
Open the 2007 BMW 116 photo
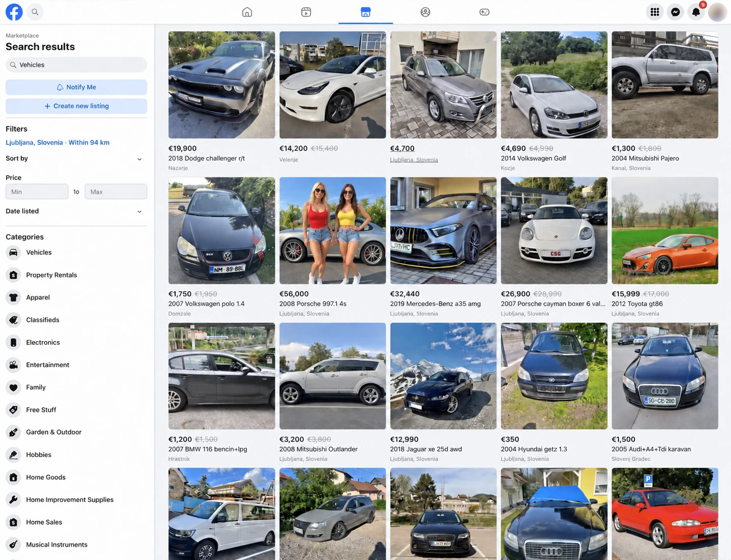[x=221, y=376]
